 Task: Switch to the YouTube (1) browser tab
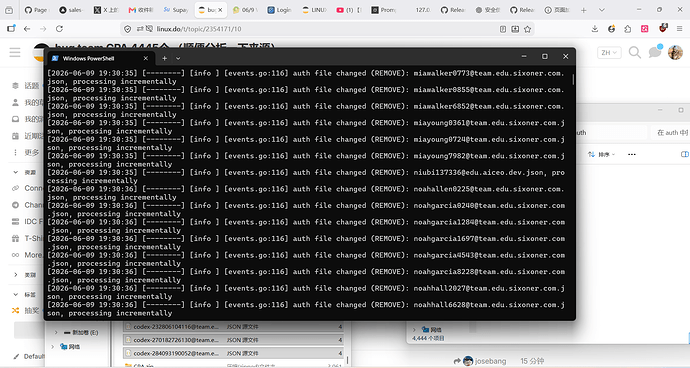point(349,10)
